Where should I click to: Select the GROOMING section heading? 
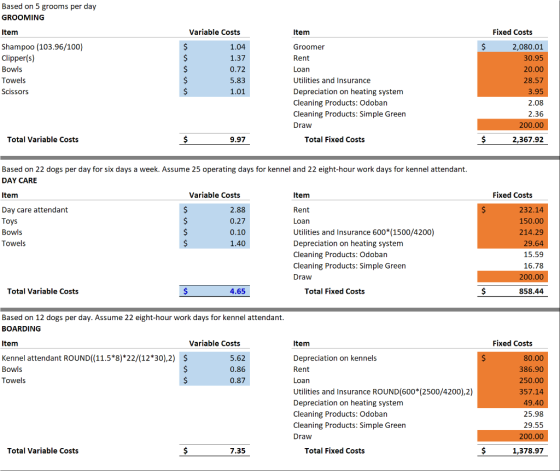[23, 17]
